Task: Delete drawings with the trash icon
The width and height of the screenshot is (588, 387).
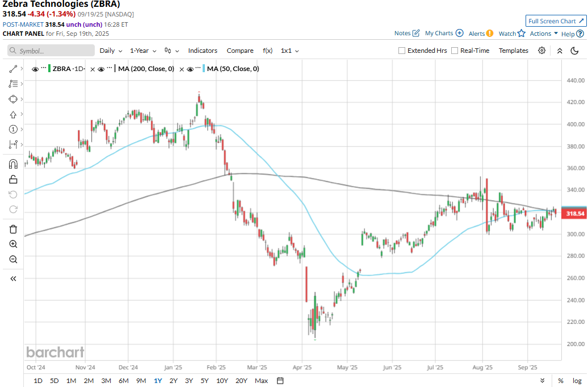Action: [x=13, y=230]
